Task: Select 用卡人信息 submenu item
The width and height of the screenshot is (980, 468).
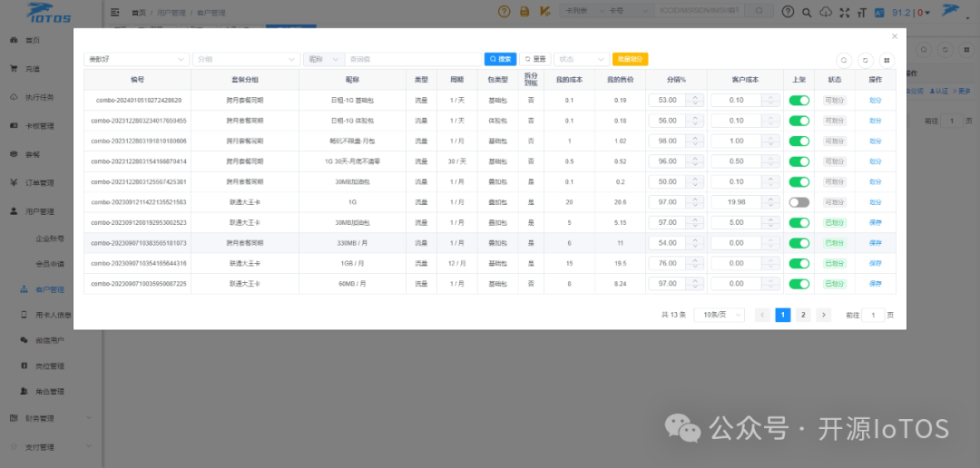Action: (x=53, y=315)
